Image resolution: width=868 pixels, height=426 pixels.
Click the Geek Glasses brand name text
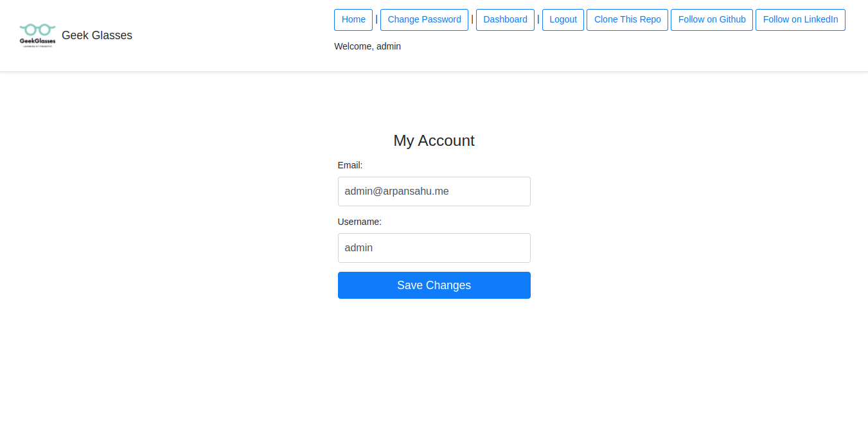coord(97,35)
